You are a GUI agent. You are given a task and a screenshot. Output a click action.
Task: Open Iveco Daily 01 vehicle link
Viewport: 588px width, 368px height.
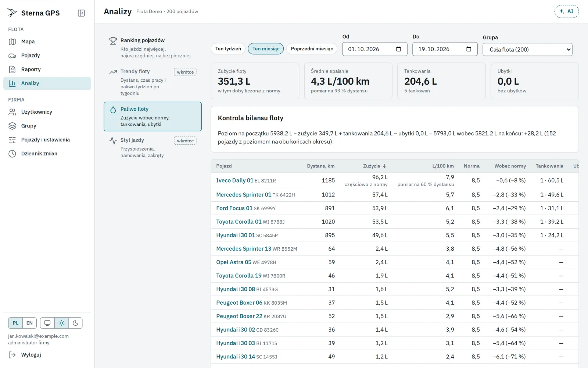click(234, 180)
